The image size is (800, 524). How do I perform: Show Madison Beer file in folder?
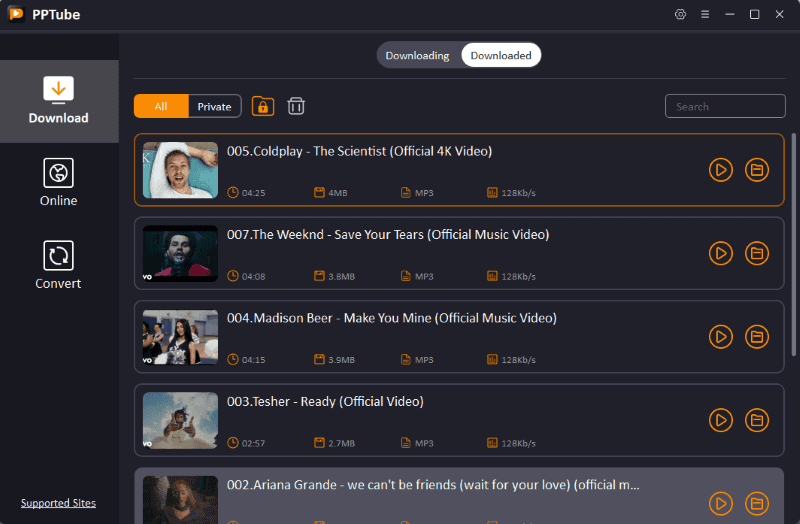point(757,336)
